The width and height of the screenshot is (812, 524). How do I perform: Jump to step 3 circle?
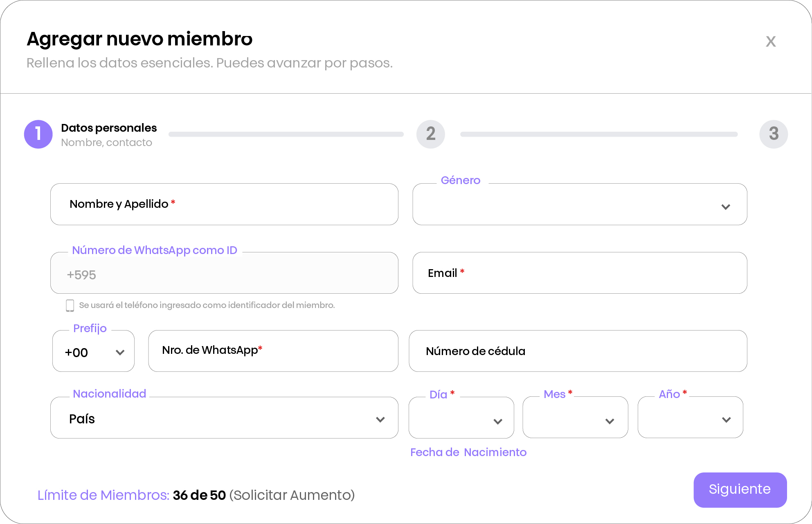tap(773, 134)
